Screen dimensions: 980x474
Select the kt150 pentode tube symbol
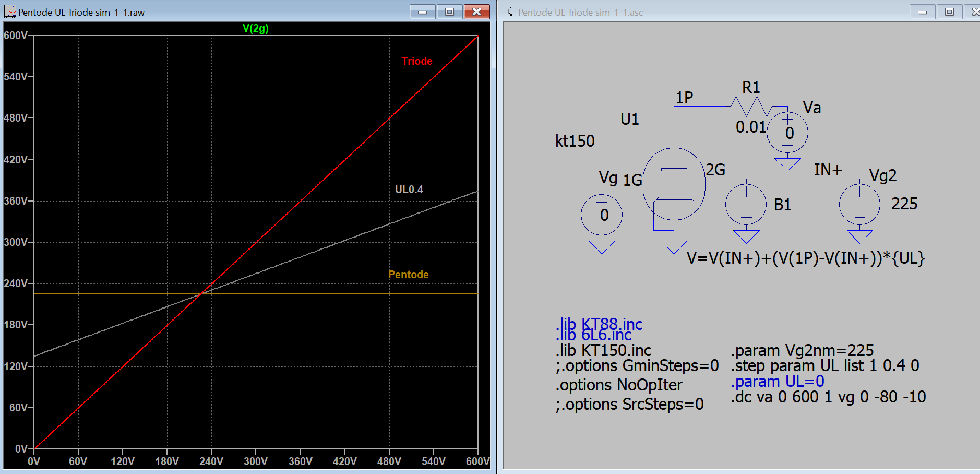pos(674,184)
